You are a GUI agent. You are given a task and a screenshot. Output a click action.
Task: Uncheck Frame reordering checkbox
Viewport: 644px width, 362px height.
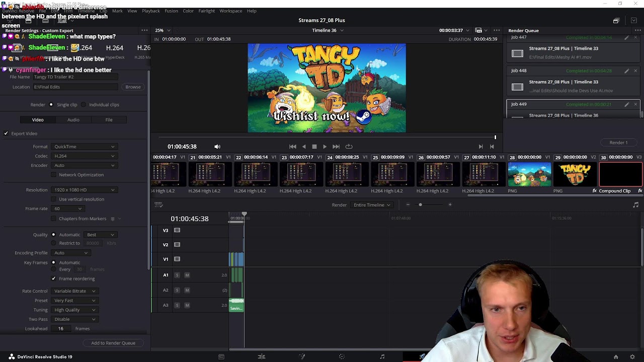tap(54, 279)
